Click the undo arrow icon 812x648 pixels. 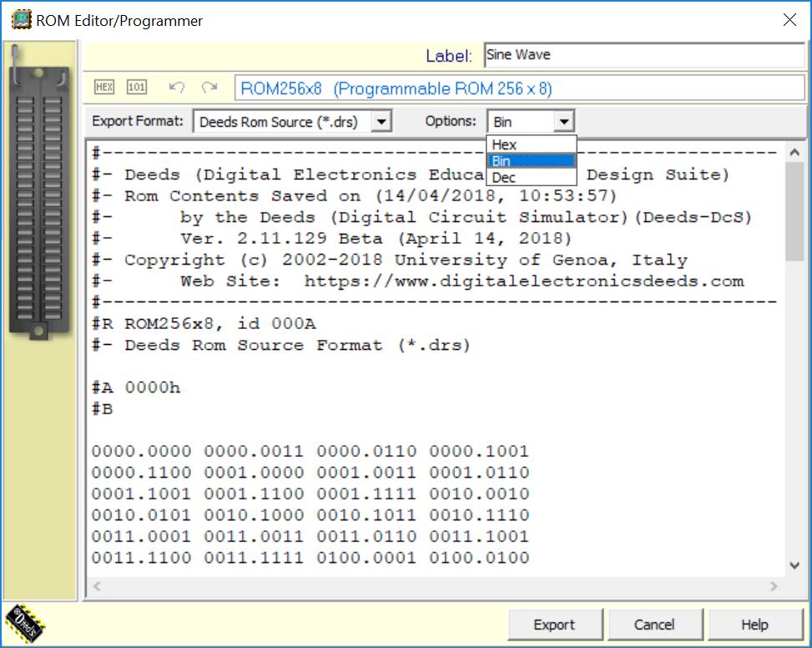click(177, 87)
